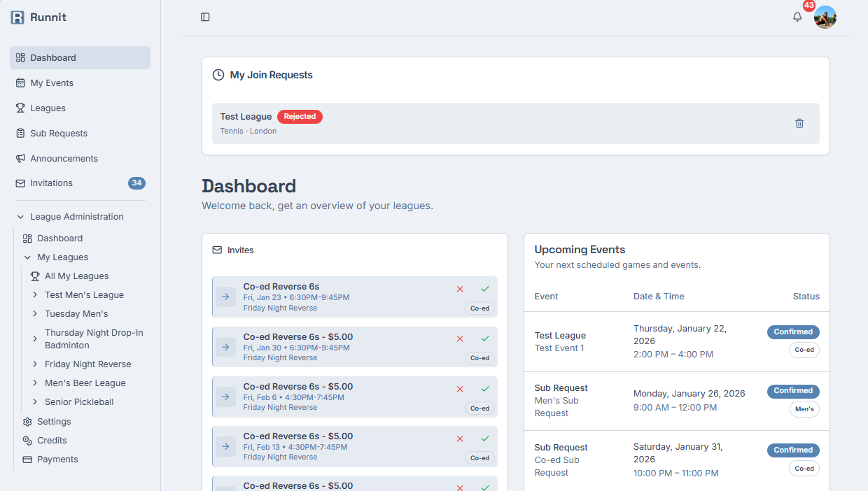The width and height of the screenshot is (868, 491).
Task: Expand the Test Men's League entry
Action: [x=34, y=294]
